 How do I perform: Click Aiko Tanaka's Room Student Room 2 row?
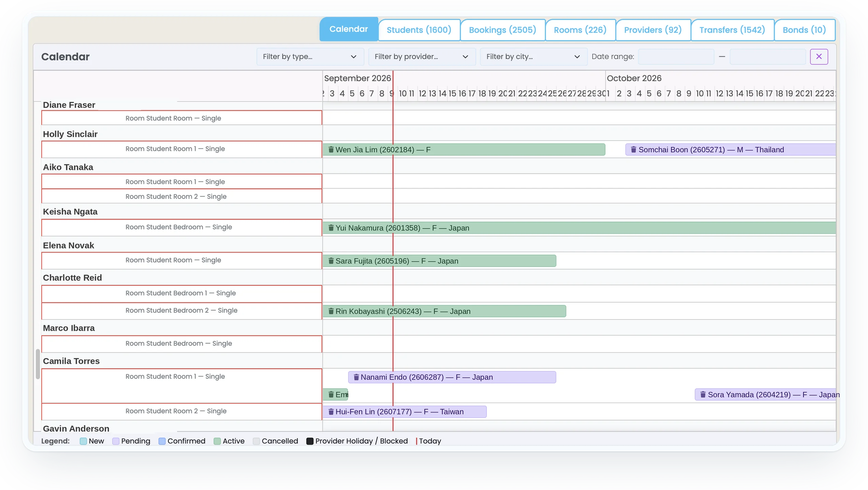click(181, 196)
